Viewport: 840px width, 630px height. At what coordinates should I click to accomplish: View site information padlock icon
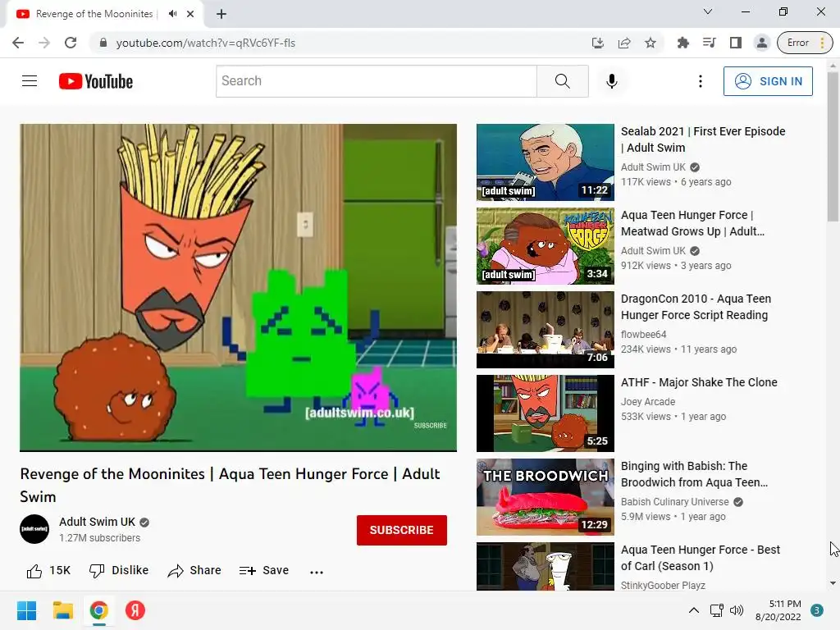tap(103, 43)
